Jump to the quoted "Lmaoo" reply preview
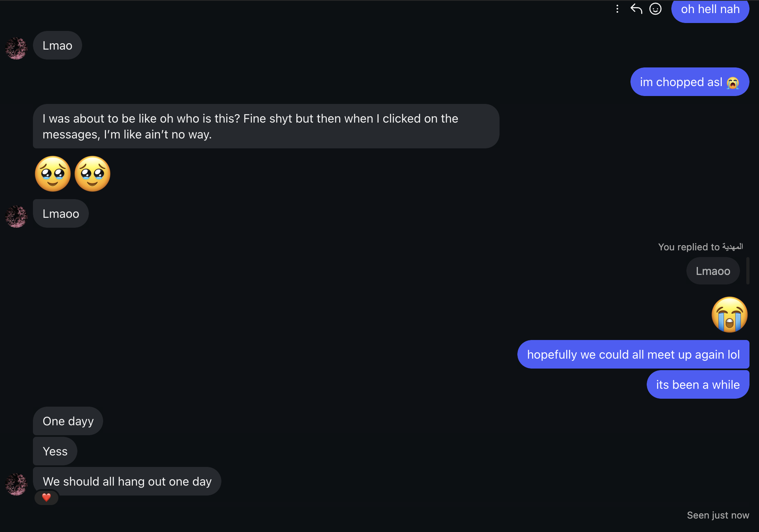The height and width of the screenshot is (532, 759). pos(713,271)
